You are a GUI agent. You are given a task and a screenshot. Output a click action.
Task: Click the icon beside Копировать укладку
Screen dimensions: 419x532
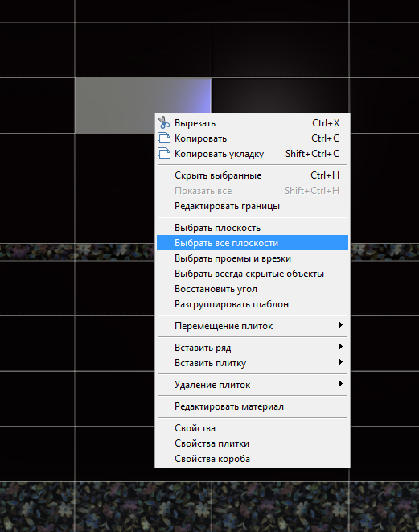pyautogui.click(x=164, y=154)
